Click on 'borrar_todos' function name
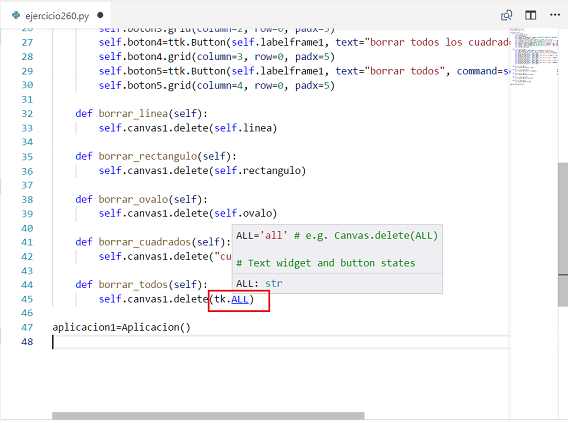 [133, 285]
